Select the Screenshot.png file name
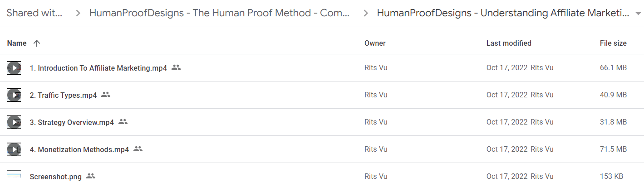 click(56, 177)
